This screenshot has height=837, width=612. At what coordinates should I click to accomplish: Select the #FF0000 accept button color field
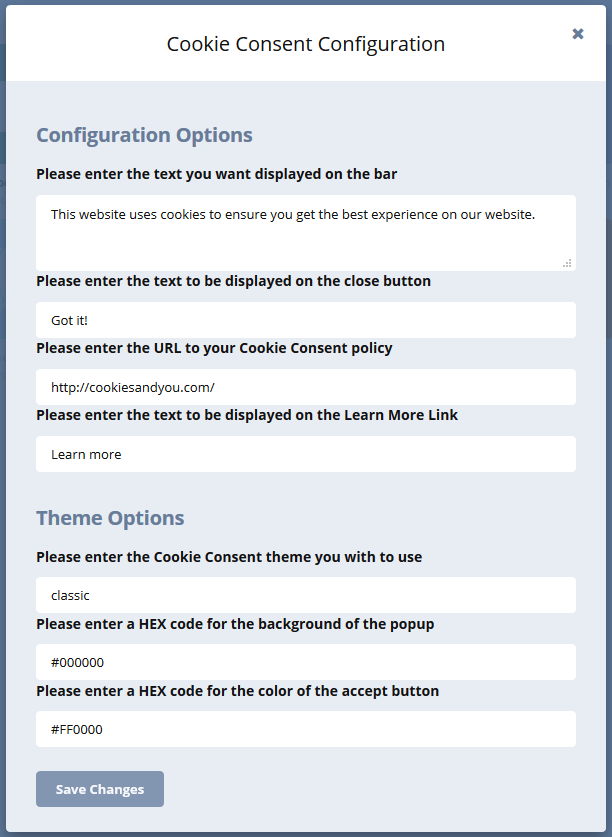(x=305, y=729)
